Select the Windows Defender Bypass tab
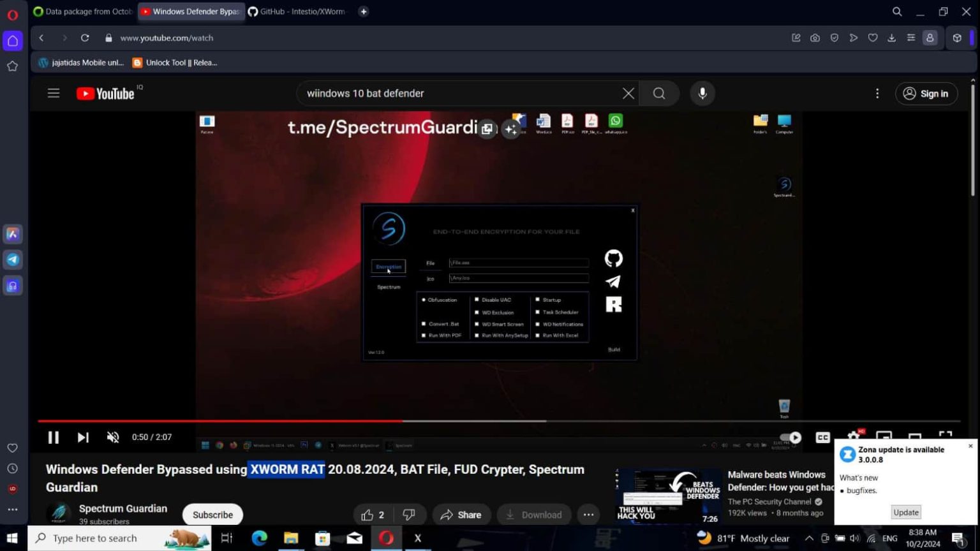The width and height of the screenshot is (980, 551). [x=191, y=11]
